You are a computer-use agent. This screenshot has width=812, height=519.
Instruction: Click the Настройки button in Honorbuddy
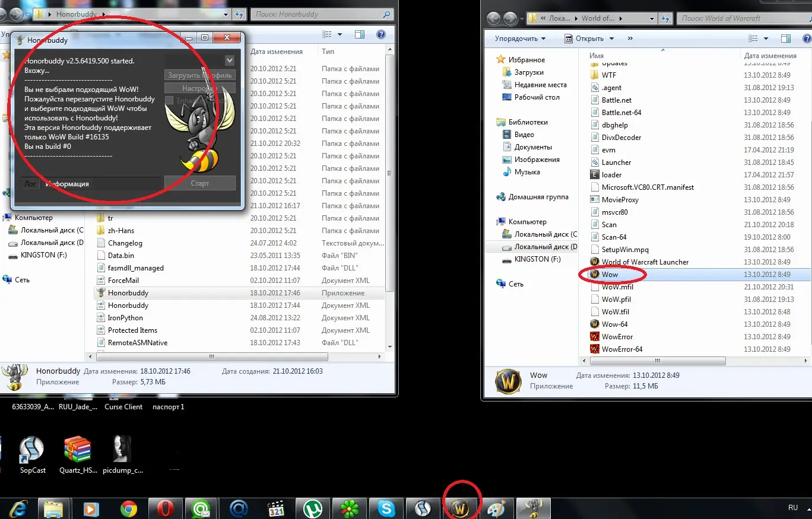coord(199,88)
